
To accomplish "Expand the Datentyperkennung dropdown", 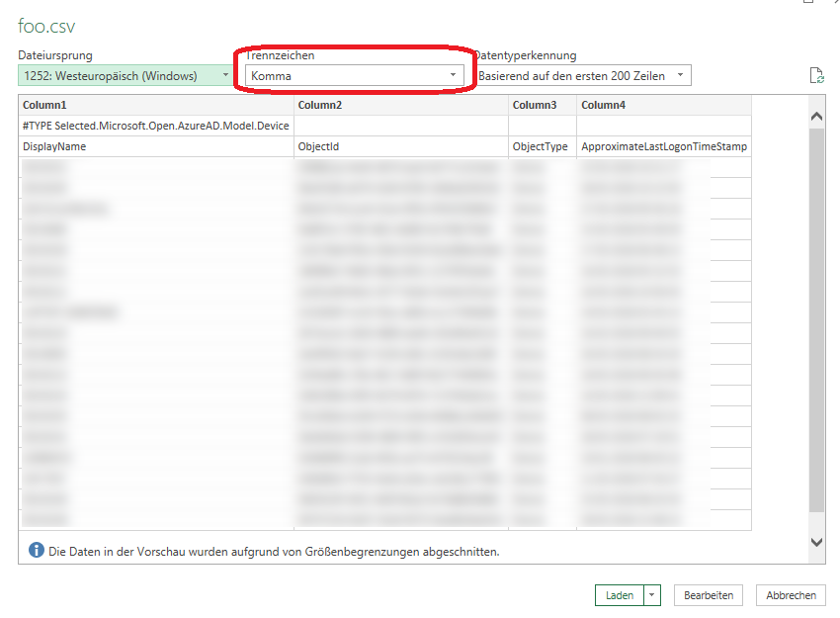I will (x=582, y=75).
